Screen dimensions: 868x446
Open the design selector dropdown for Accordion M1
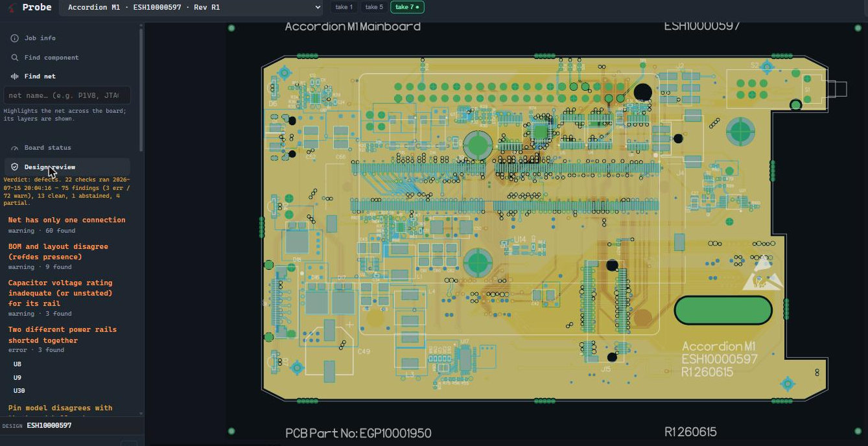tap(191, 8)
